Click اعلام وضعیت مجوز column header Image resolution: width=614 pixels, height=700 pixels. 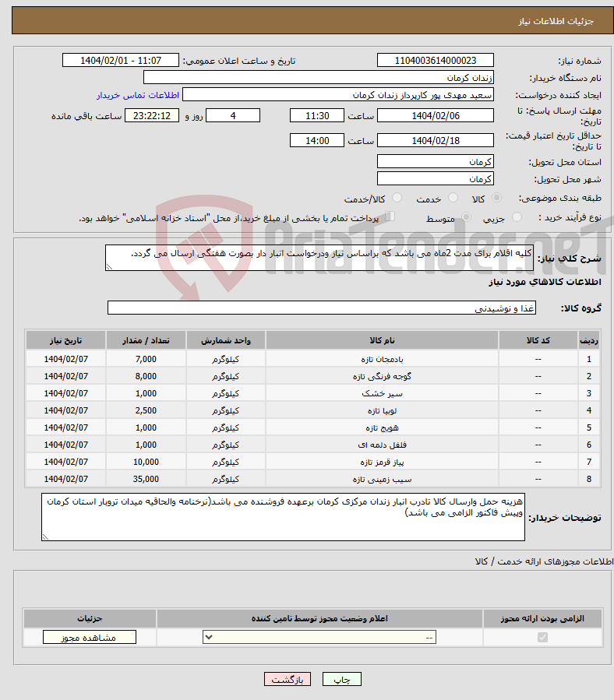click(319, 618)
